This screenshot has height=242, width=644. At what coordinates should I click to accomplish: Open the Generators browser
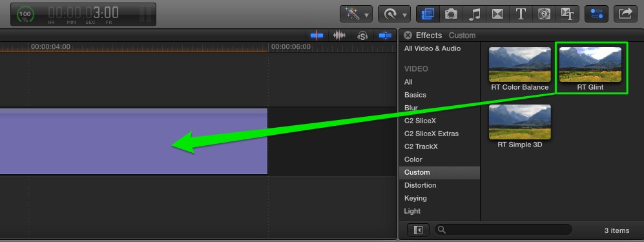pyautogui.click(x=544, y=14)
